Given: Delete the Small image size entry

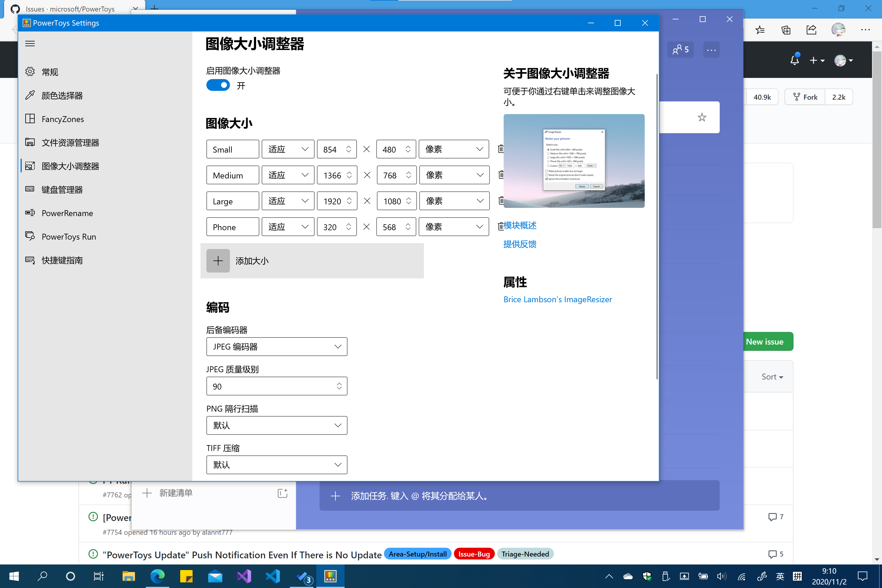Looking at the screenshot, I should coord(501,149).
